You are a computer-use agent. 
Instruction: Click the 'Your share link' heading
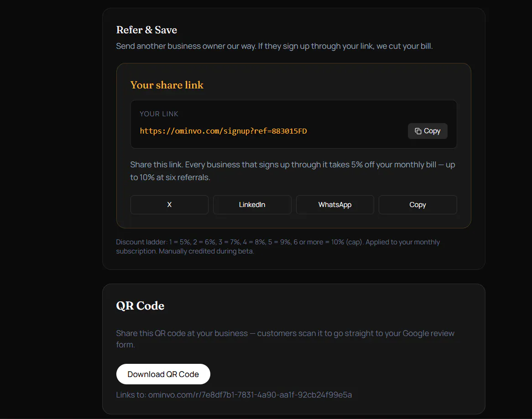167,85
